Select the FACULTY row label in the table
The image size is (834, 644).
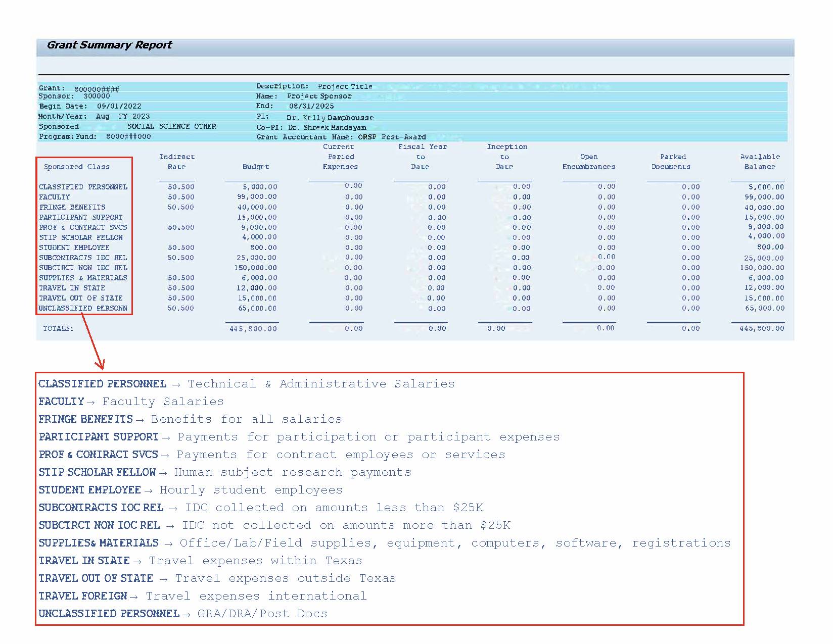(x=55, y=197)
